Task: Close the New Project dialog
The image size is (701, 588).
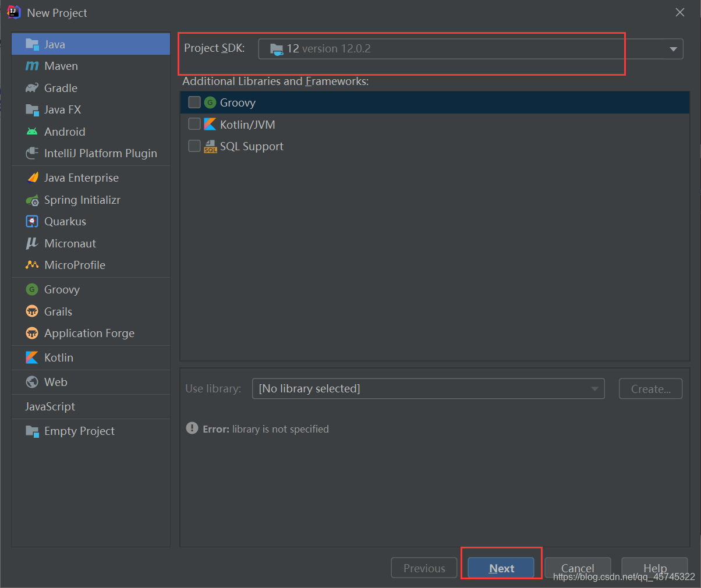Action: [679, 12]
